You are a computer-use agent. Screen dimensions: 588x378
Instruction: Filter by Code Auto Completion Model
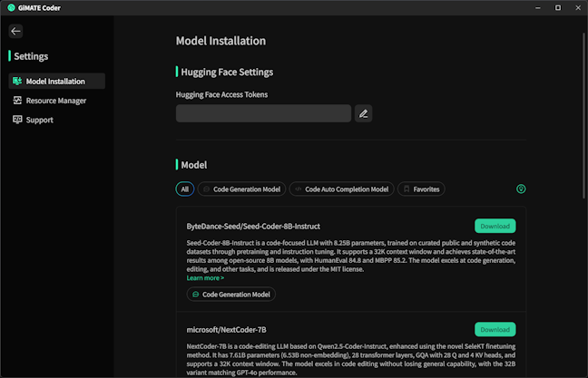coord(340,189)
